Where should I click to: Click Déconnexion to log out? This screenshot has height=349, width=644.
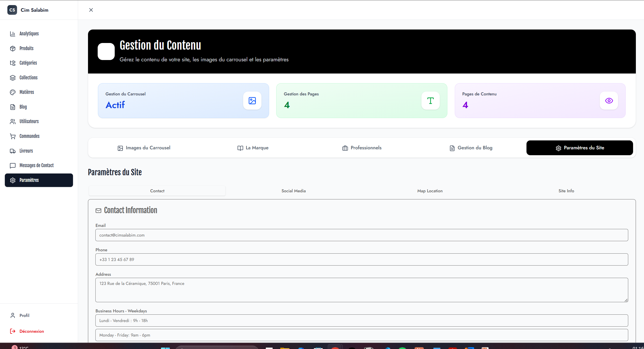tap(32, 331)
